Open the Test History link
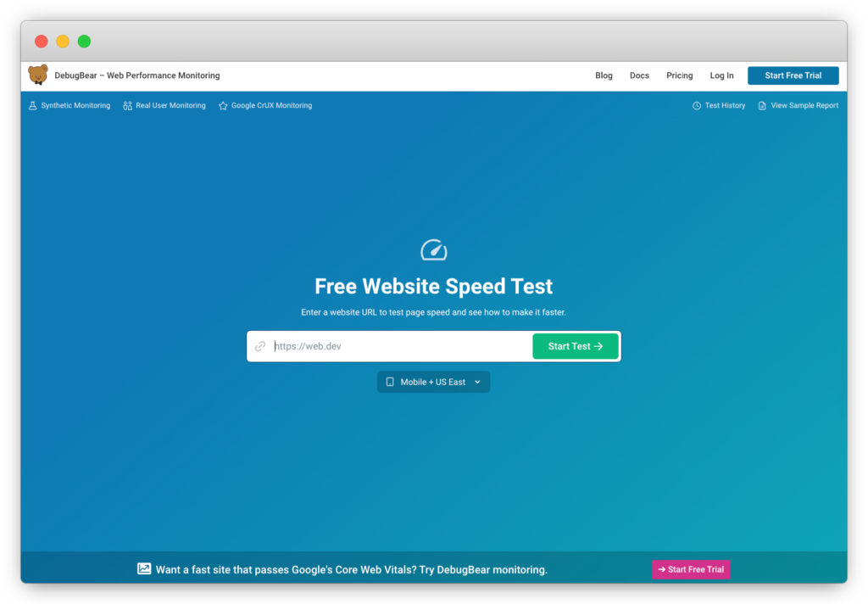This screenshot has width=868, height=604. (x=719, y=106)
